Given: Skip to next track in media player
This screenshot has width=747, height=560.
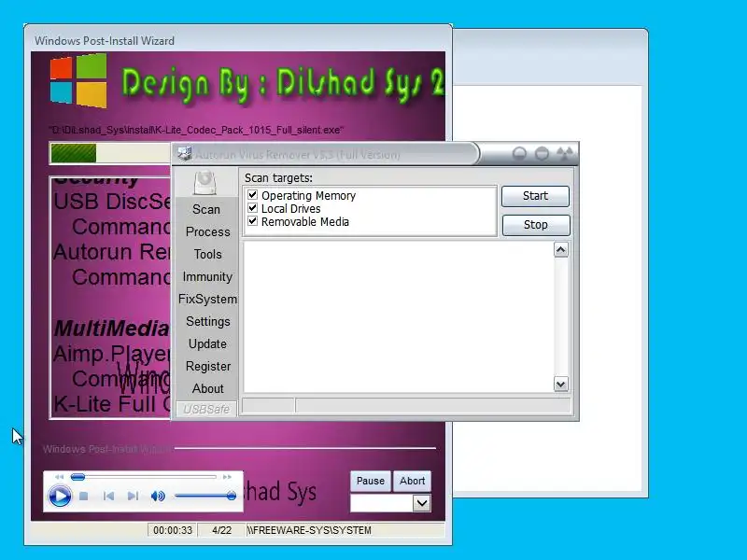Looking at the screenshot, I should [x=133, y=497].
